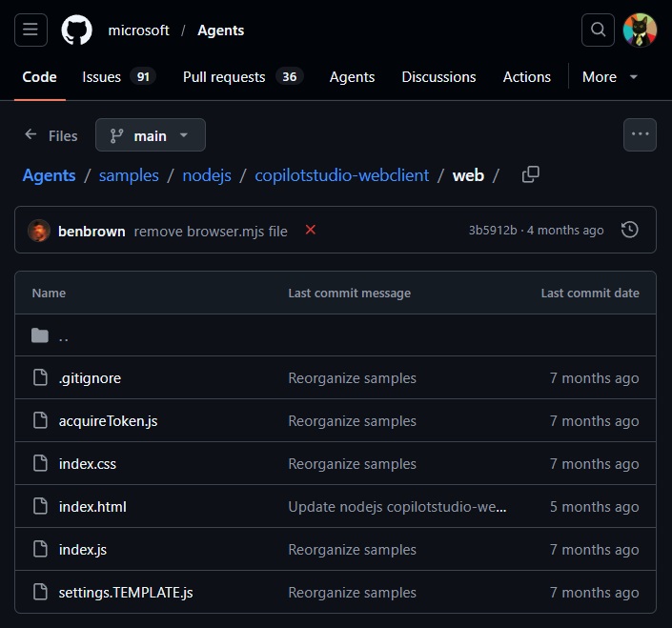Expand the More navigation dropdown
The image size is (672, 628).
coord(610,77)
